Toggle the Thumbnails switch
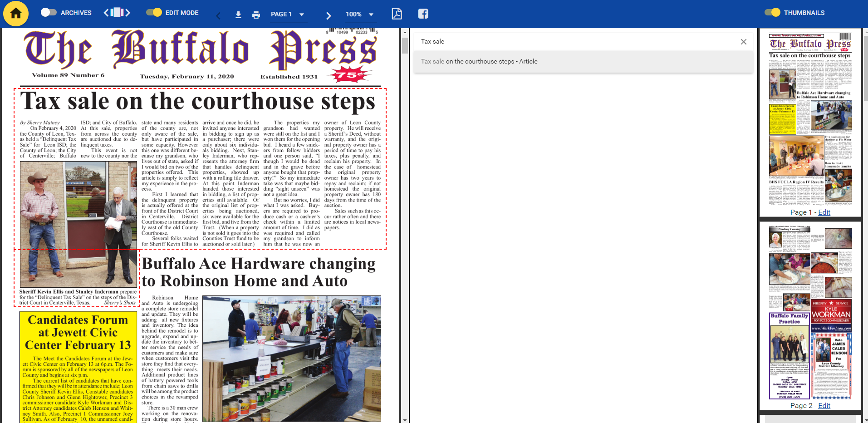 click(772, 13)
